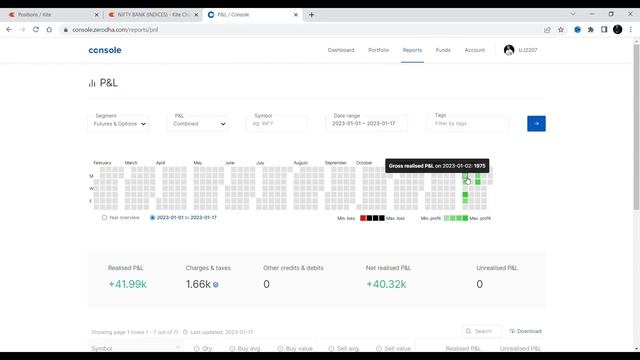Click the info icon beside Sell value column
The width and height of the screenshot is (640, 360).
coord(379,349)
